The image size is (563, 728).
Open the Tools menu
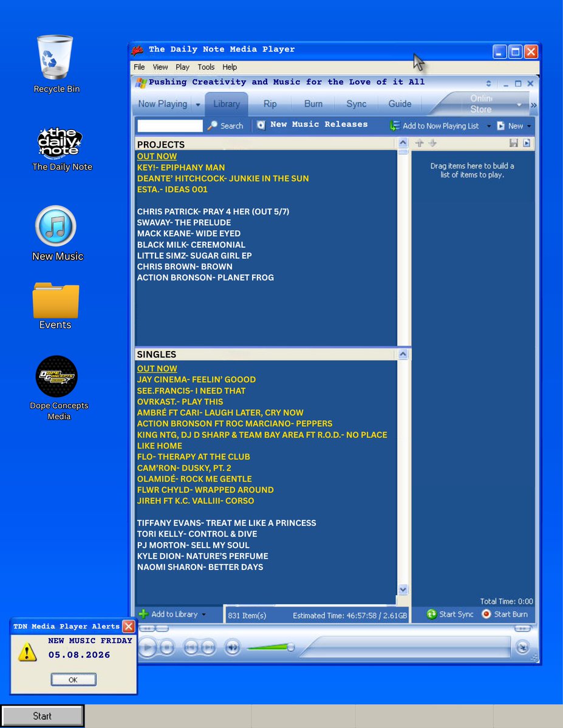(x=206, y=67)
